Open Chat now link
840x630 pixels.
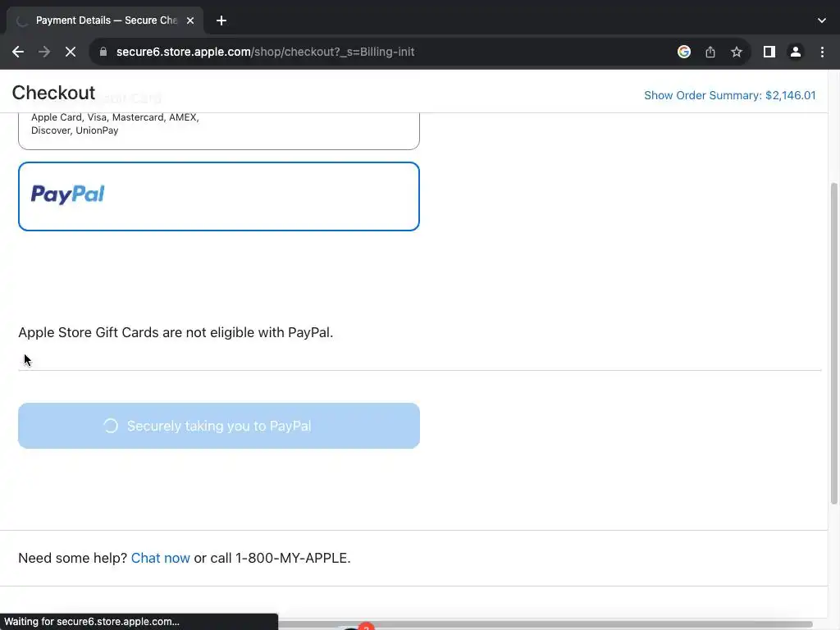click(x=160, y=558)
